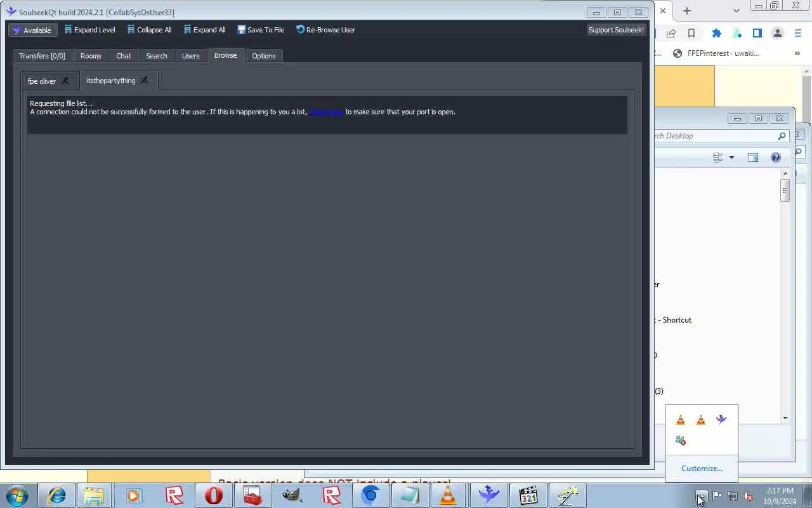This screenshot has width=812, height=508.
Task: Click the second Roblox taskbar icon
Action: (331, 495)
